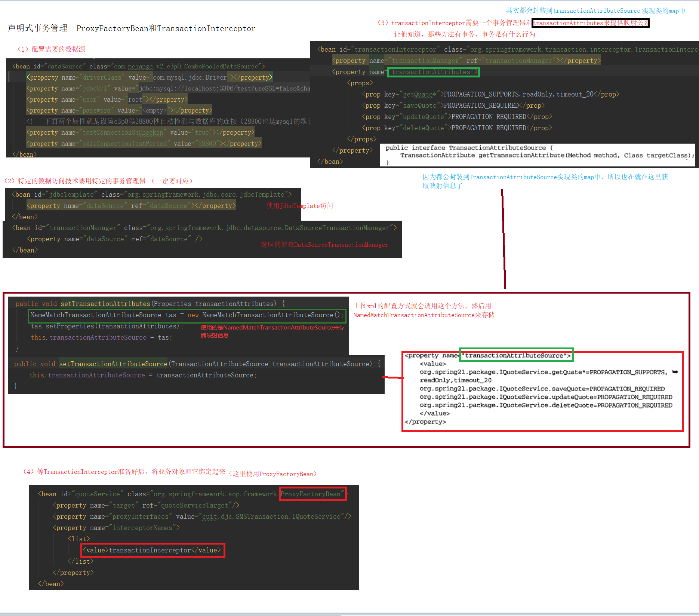Image resolution: width=699 pixels, height=616 pixels.
Task: Click the property line with name="password"
Action: coord(119,110)
